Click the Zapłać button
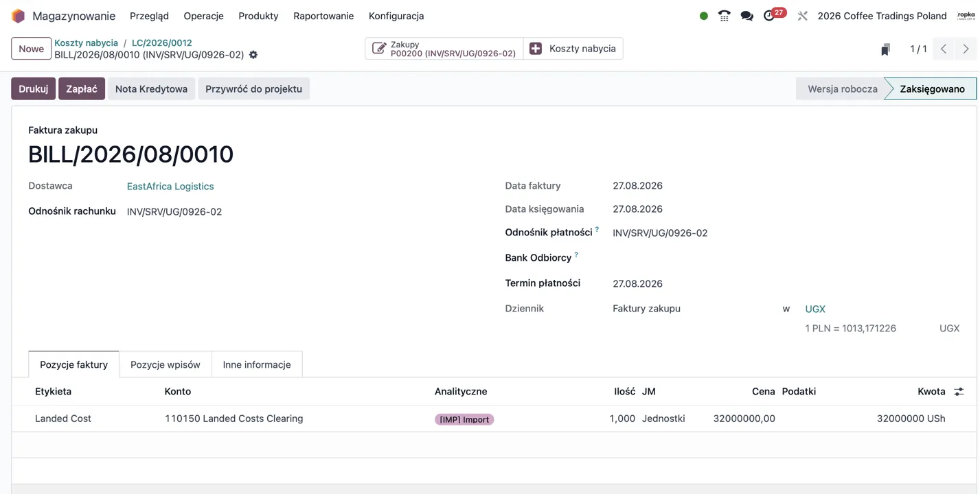The width and height of the screenshot is (980, 494). [82, 89]
